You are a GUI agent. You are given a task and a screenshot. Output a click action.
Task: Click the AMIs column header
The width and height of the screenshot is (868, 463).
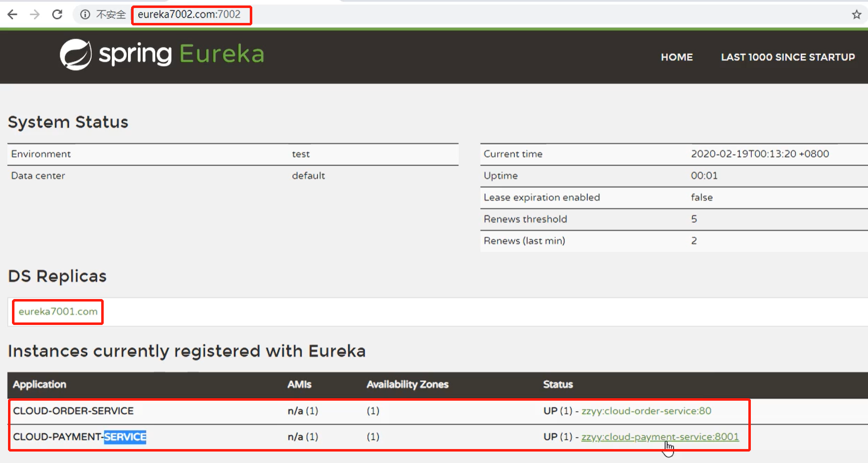[x=299, y=384]
